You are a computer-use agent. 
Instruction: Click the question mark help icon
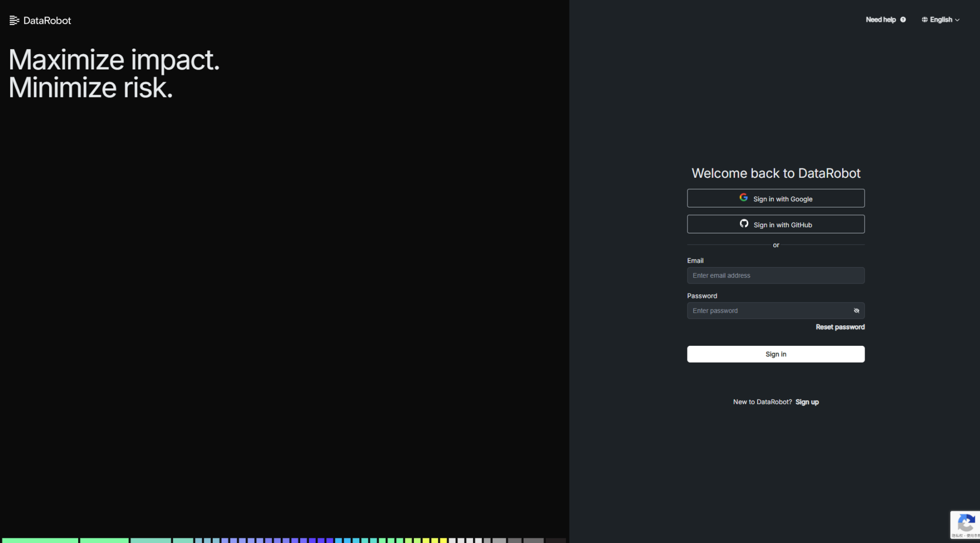pos(903,20)
